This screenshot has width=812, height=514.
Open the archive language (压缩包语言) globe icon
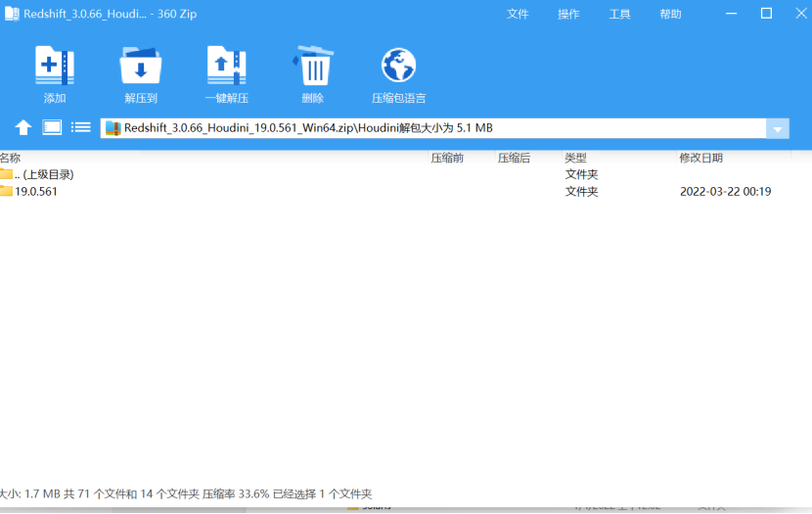pyautogui.click(x=398, y=66)
